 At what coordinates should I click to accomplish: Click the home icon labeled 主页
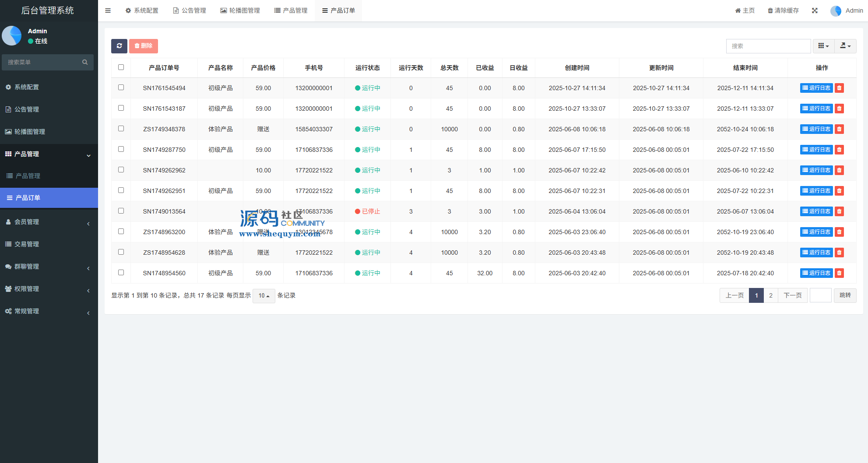745,11
